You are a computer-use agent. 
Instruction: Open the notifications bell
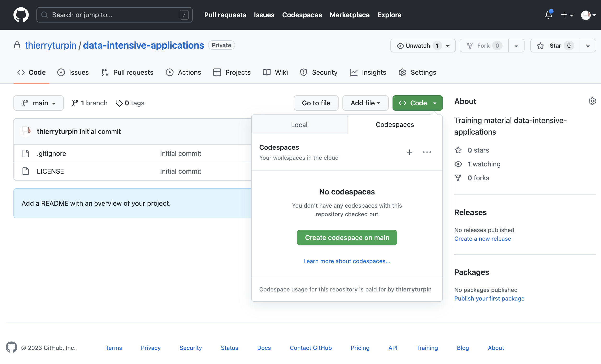(x=549, y=15)
